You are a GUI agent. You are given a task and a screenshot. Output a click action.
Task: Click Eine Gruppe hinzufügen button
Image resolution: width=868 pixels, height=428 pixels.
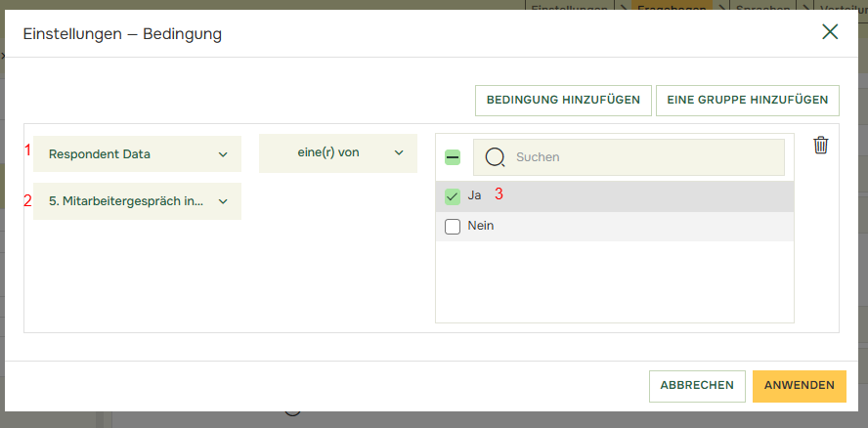click(x=747, y=100)
